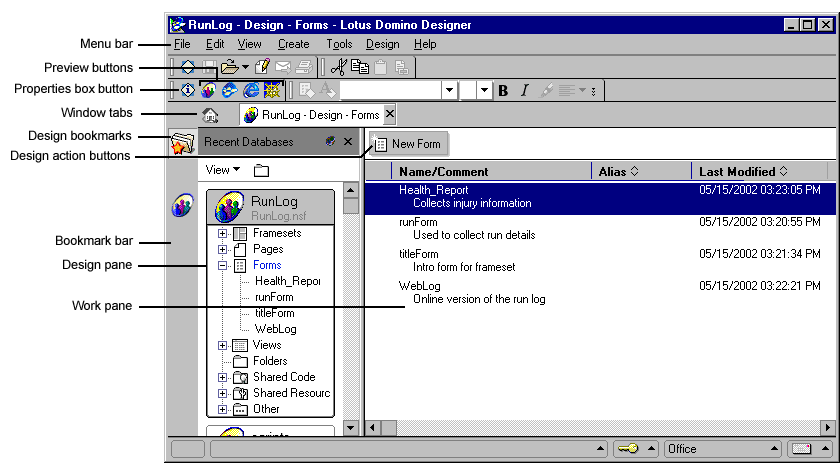Open the Design menu
The width and height of the screenshot is (840, 465).
click(x=382, y=44)
